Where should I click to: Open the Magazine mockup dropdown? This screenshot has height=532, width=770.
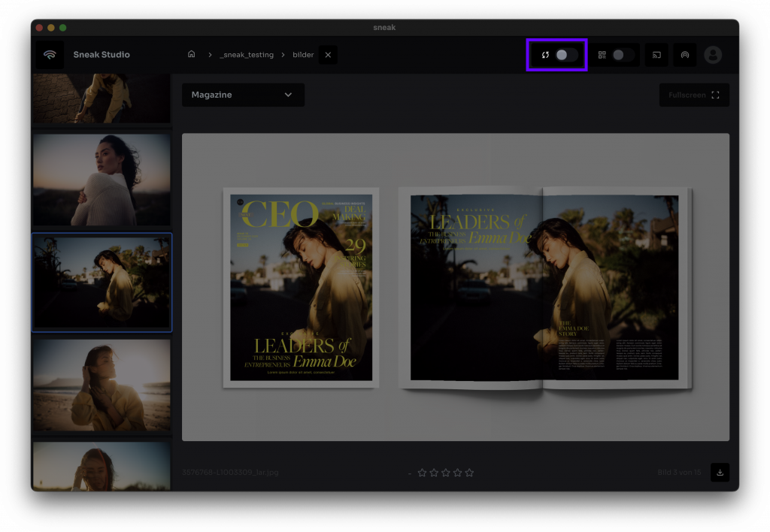(243, 95)
